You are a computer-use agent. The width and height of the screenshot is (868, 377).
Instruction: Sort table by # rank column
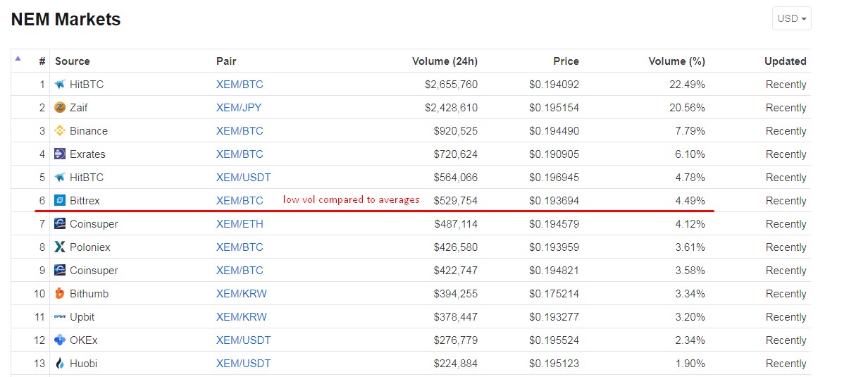(x=42, y=61)
